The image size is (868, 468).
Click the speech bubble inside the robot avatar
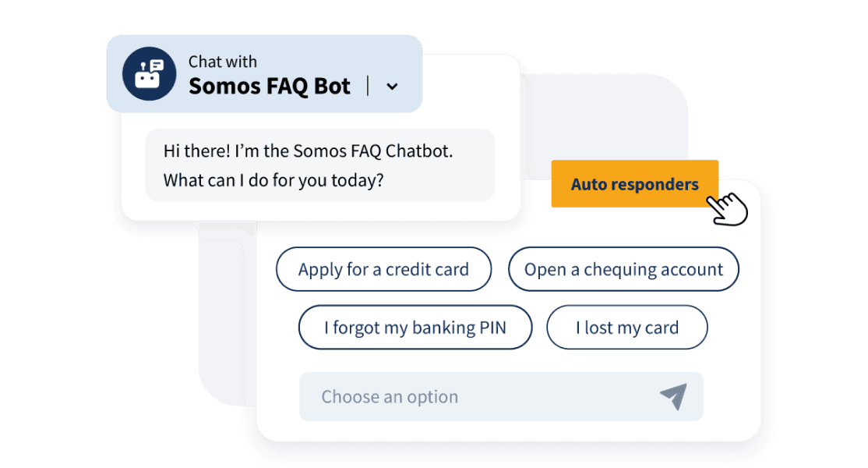pyautogui.click(x=156, y=66)
